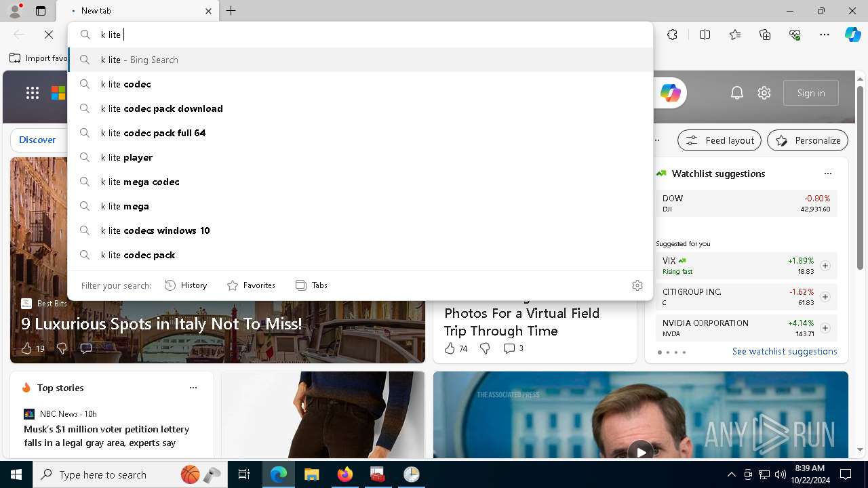The height and width of the screenshot is (488, 868).
Task: Click the Personalize button
Action: click(x=808, y=140)
